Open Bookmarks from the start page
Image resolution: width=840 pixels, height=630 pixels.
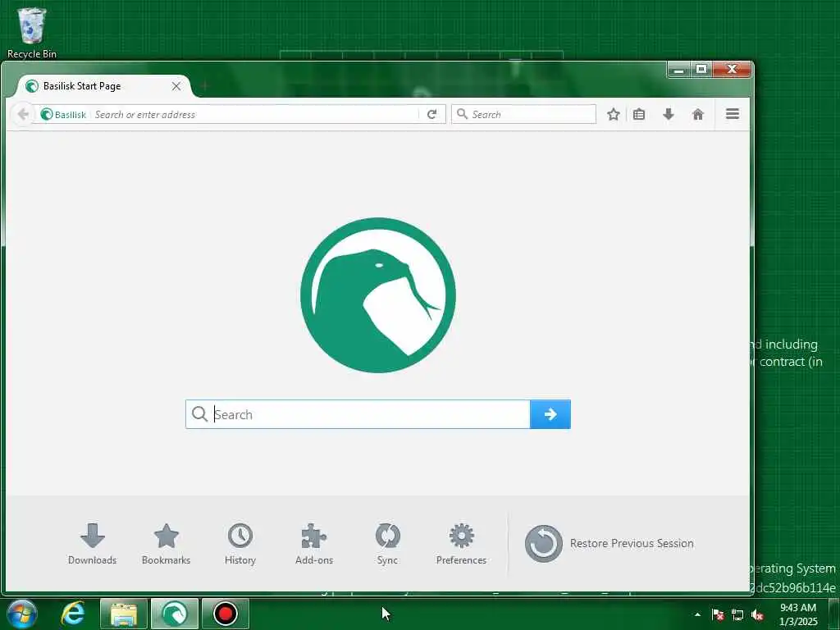[x=166, y=544]
